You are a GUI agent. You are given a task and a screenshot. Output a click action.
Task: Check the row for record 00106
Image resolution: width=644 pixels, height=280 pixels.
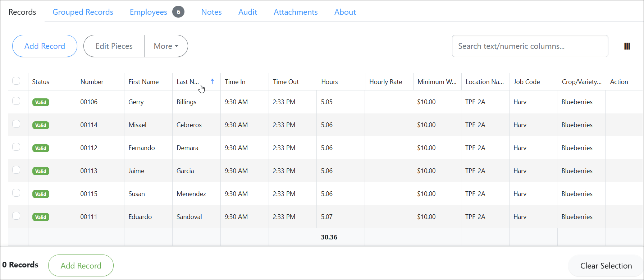point(16,101)
